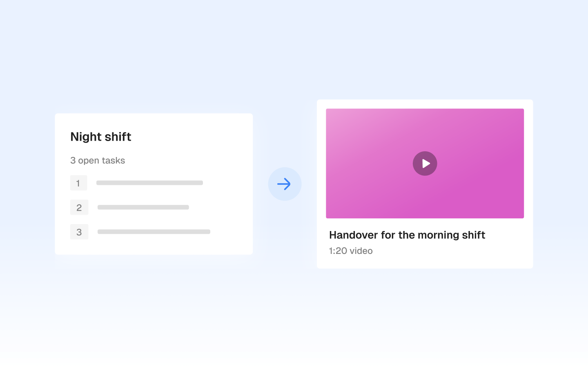Select task number 3 badge

[x=79, y=232]
